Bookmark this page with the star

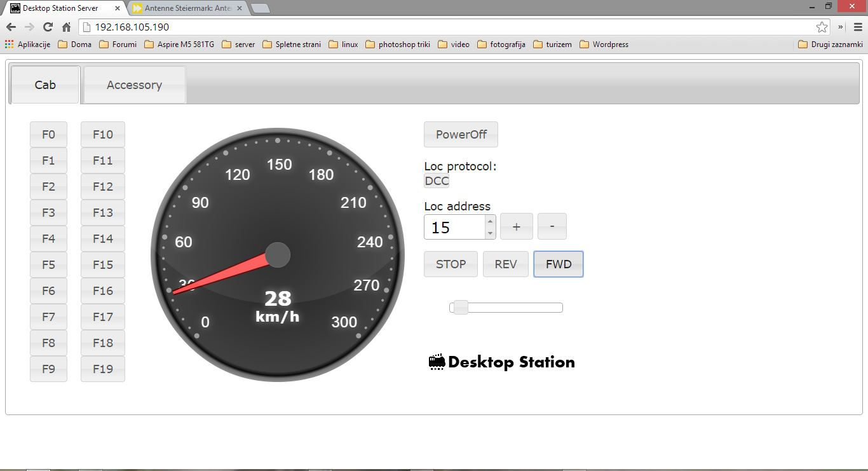point(822,27)
